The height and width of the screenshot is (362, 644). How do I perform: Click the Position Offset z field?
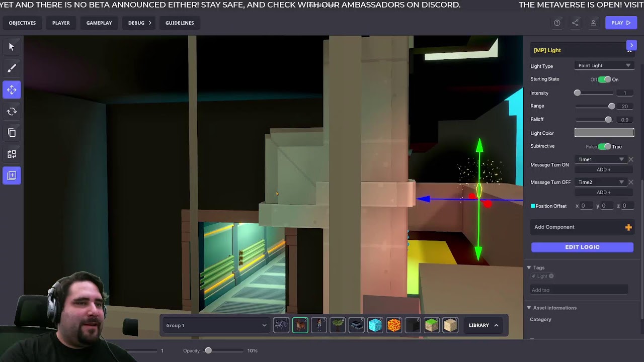click(626, 206)
